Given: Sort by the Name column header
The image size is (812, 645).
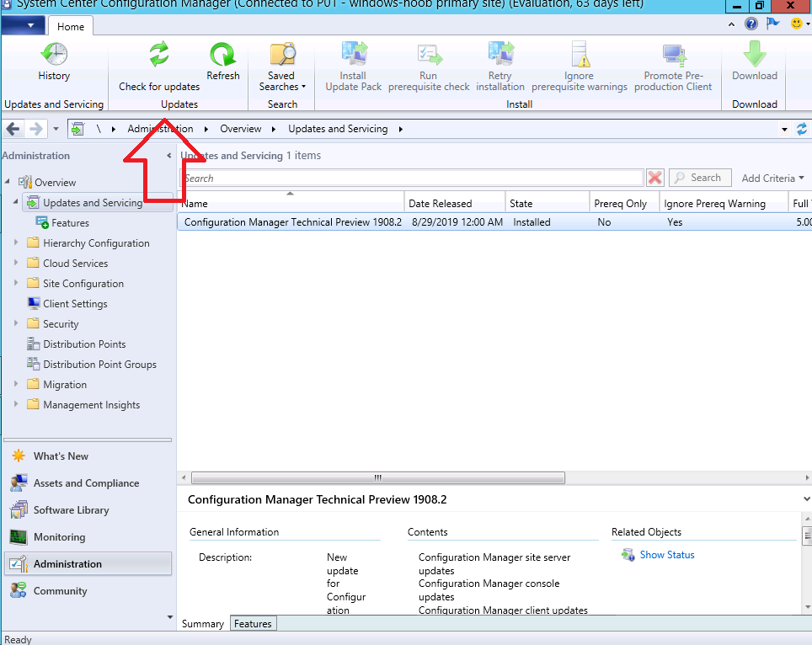Looking at the screenshot, I should 291,204.
